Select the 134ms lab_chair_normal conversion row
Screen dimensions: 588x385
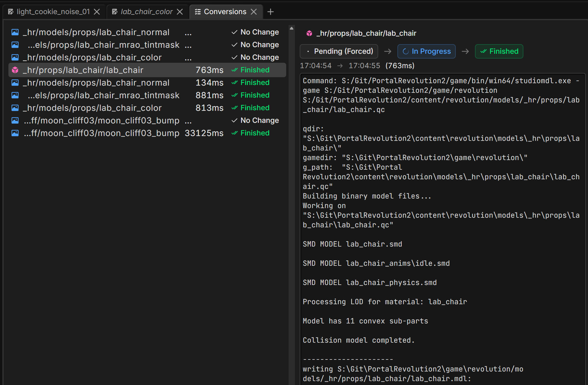147,83
